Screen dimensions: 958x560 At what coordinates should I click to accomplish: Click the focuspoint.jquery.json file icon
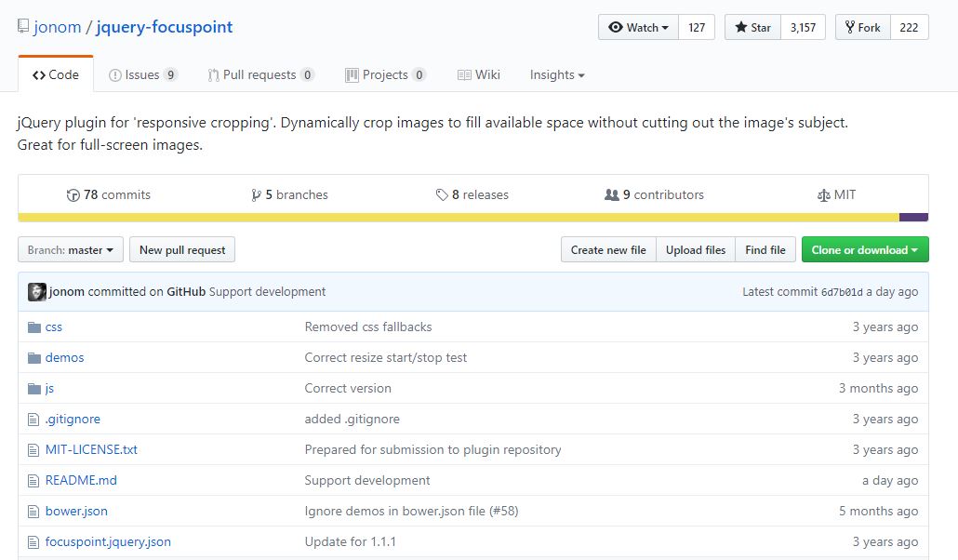point(33,541)
